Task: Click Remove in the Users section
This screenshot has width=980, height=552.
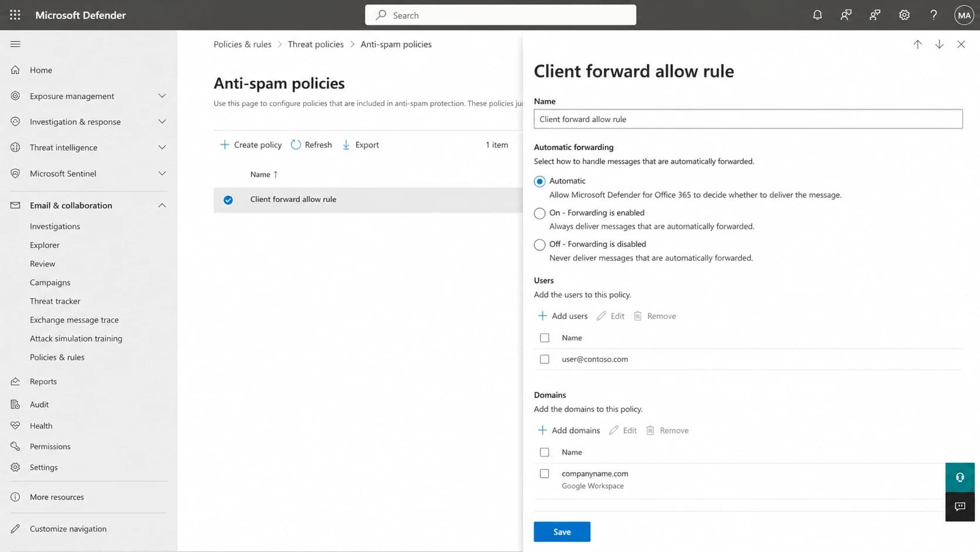Action: (655, 316)
